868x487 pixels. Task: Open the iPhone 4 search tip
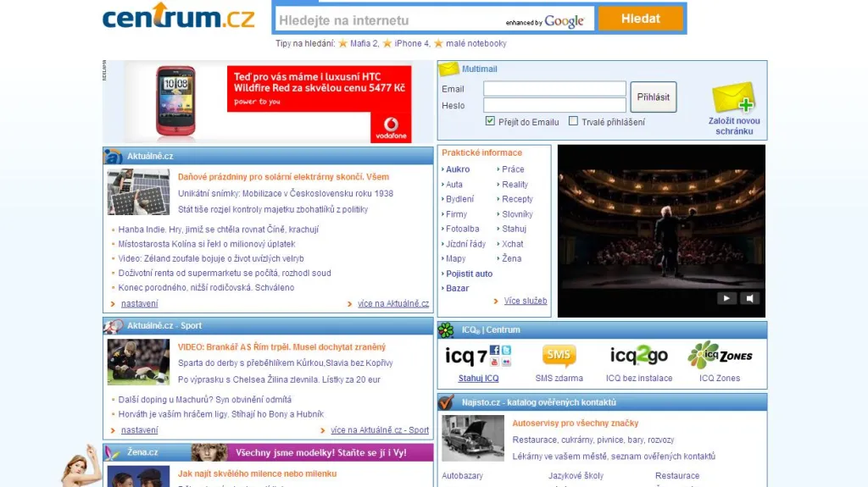pyautogui.click(x=412, y=43)
